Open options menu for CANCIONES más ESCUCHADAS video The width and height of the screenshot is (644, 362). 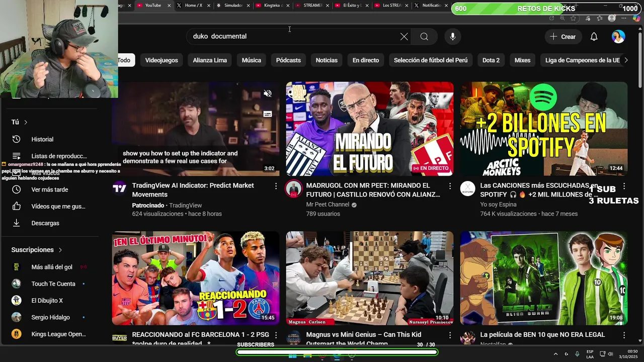pyautogui.click(x=624, y=186)
